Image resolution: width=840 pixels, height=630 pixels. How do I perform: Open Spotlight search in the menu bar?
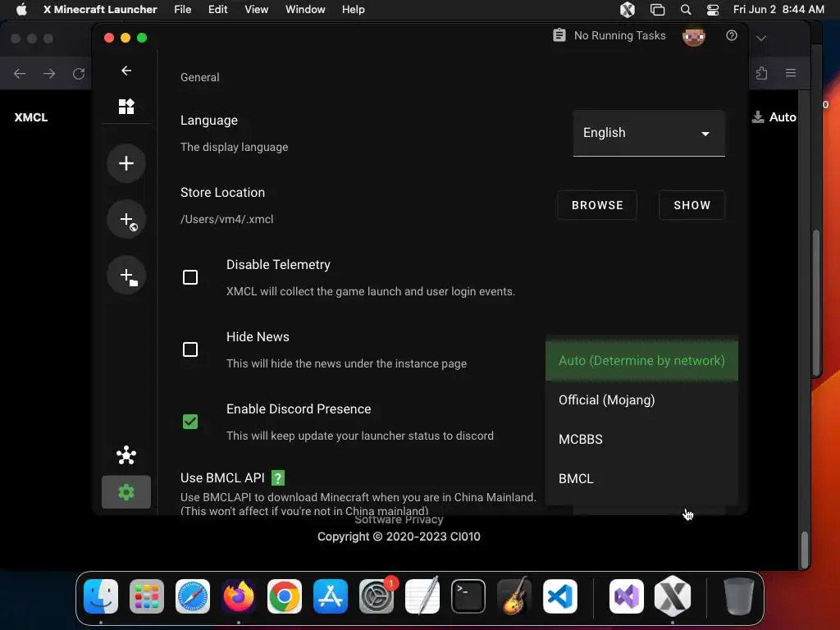(686, 10)
